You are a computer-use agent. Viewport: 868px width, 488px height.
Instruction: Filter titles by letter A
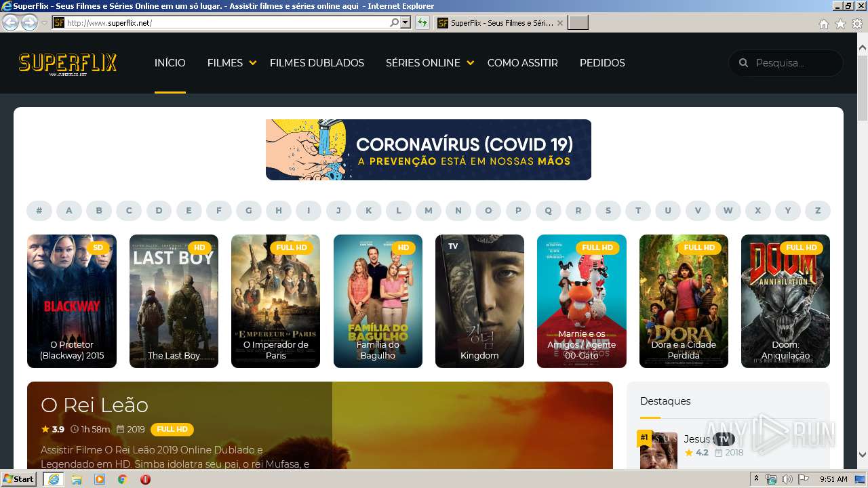[69, 211]
